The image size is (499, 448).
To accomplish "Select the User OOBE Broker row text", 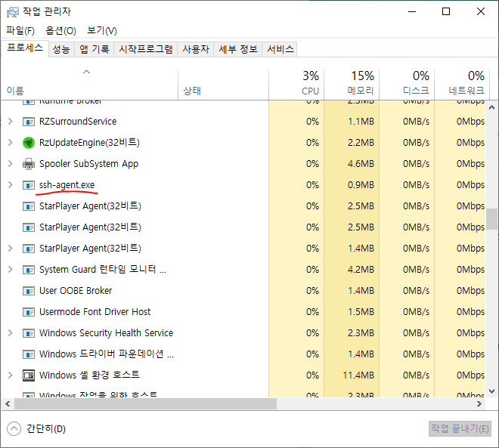I will coord(76,291).
